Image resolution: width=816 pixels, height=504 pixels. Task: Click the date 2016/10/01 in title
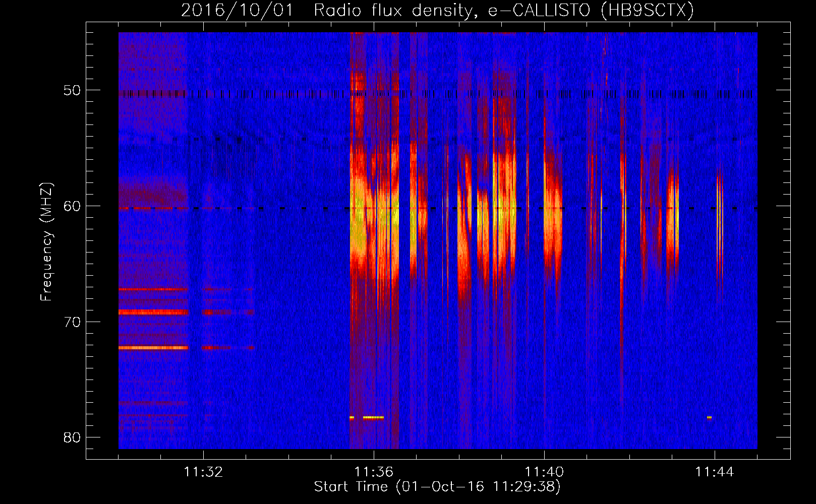(237, 11)
